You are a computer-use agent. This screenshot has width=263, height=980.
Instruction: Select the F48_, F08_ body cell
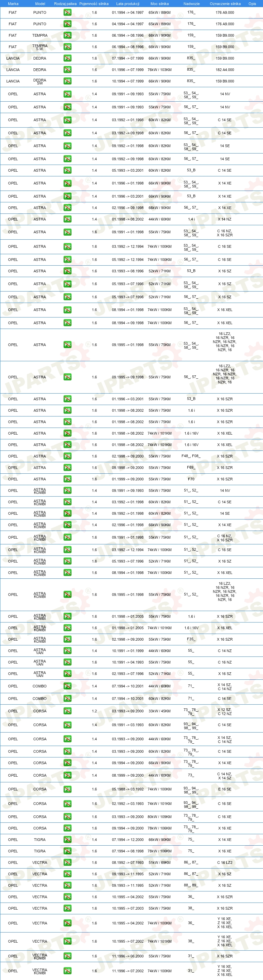coord(191,456)
